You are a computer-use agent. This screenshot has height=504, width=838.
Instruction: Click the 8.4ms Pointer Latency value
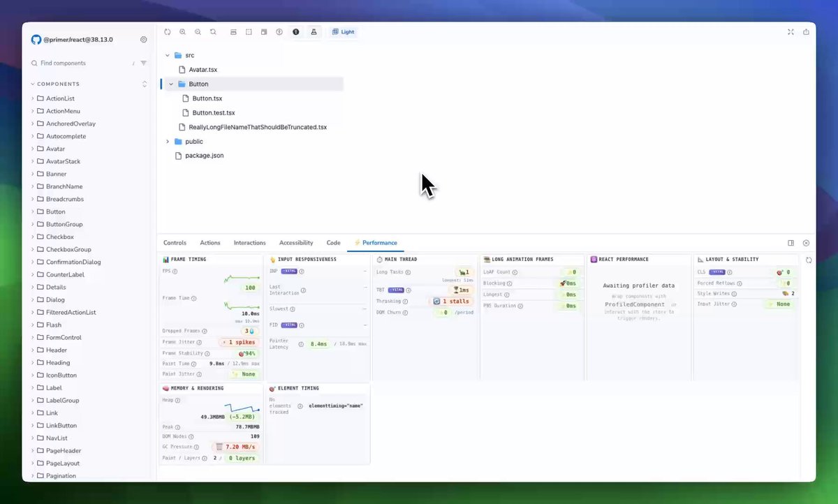point(318,343)
